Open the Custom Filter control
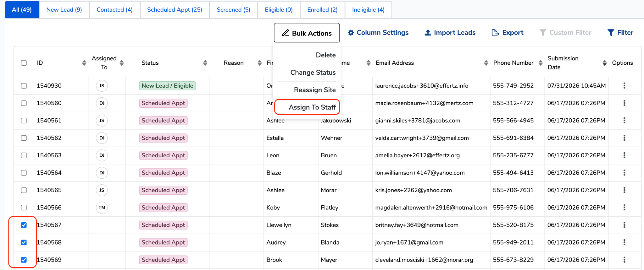 565,33
